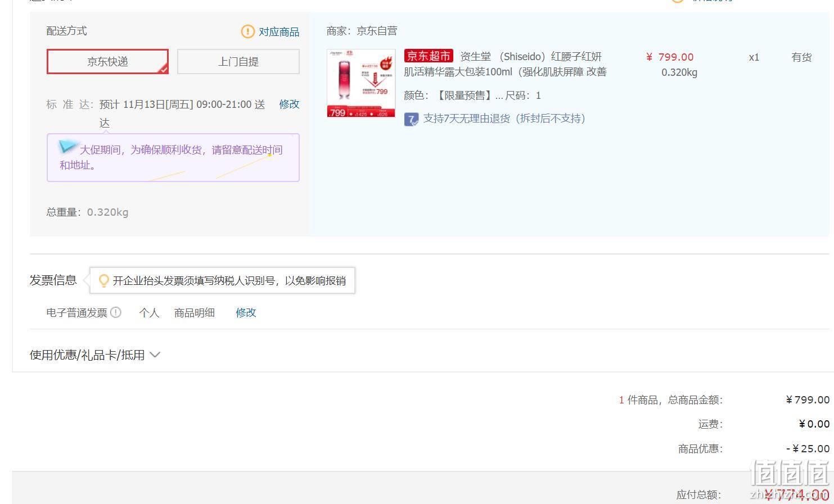Click 商家: 京东自营 label
Viewport: 834px width, 504px height.
[x=362, y=31]
